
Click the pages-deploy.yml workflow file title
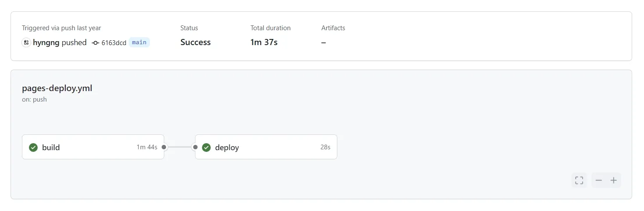click(x=57, y=88)
